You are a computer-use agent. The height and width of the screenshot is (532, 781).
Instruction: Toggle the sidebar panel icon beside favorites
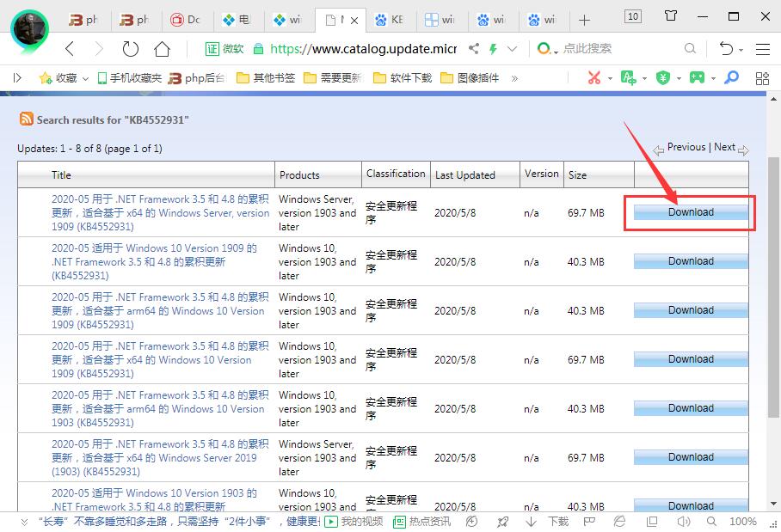(17, 77)
